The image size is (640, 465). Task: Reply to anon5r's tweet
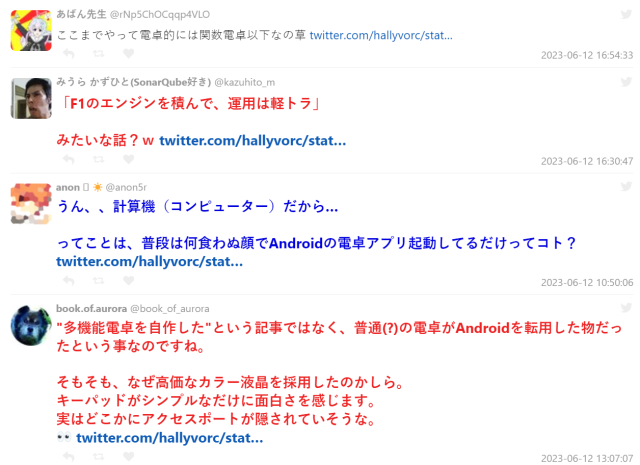[69, 280]
